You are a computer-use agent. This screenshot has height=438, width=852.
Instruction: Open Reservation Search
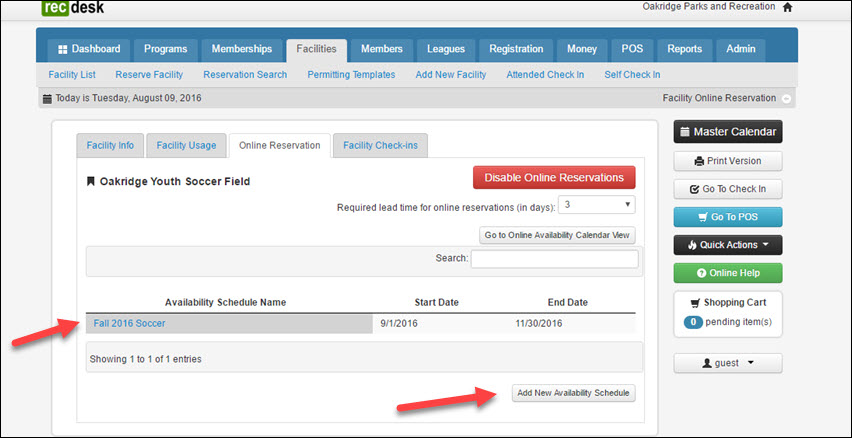click(245, 74)
